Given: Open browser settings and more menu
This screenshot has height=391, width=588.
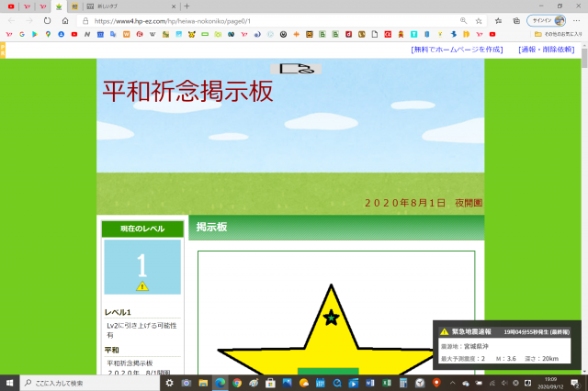Looking at the screenshot, I should pyautogui.click(x=576, y=20).
